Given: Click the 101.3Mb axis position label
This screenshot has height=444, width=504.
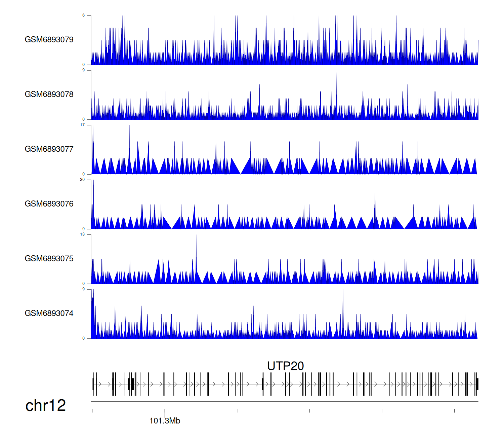Looking at the screenshot, I should pyautogui.click(x=165, y=421).
